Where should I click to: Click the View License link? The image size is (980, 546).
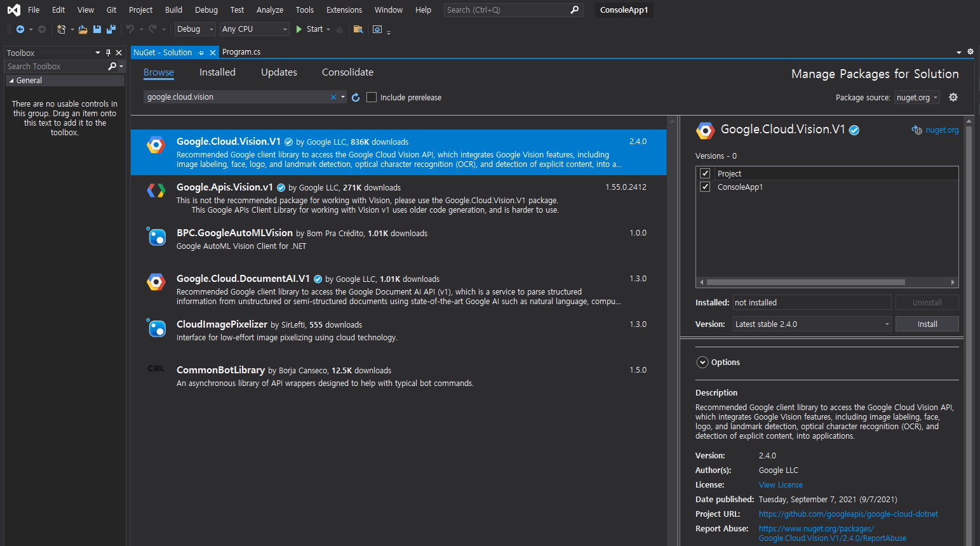[x=781, y=484]
